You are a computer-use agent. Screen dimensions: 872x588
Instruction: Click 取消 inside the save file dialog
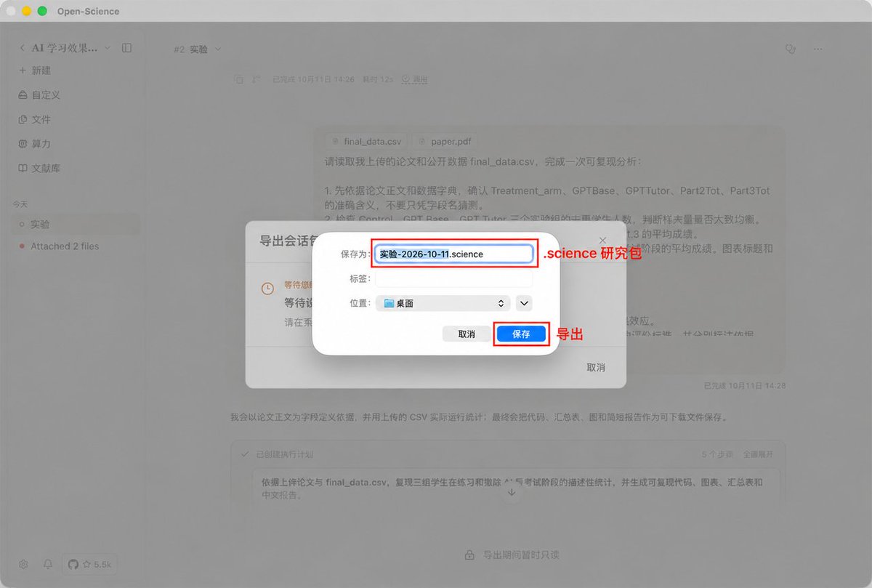[x=467, y=334]
